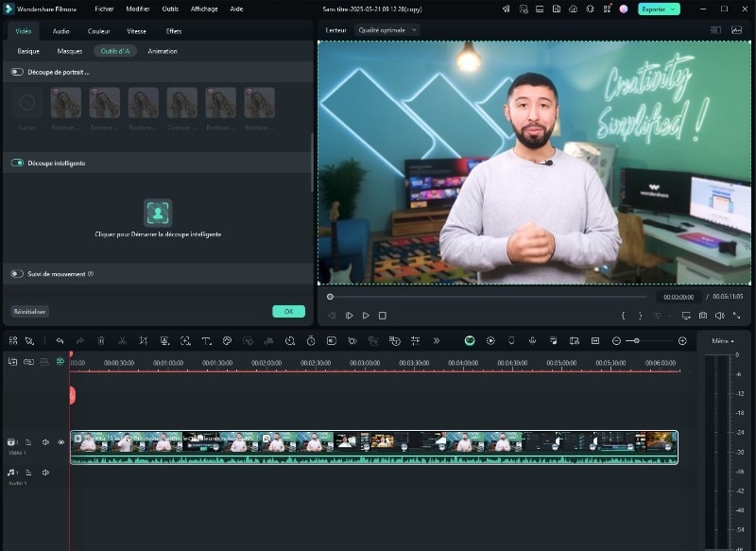This screenshot has height=551, width=756.
Task: Click the cloud upload icon in the title bar
Action: coord(574,9)
